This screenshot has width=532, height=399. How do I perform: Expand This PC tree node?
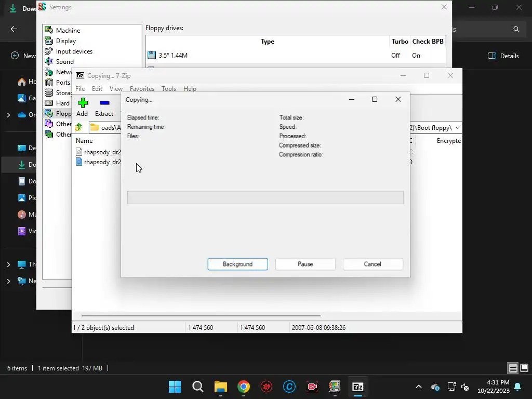[x=8, y=264]
